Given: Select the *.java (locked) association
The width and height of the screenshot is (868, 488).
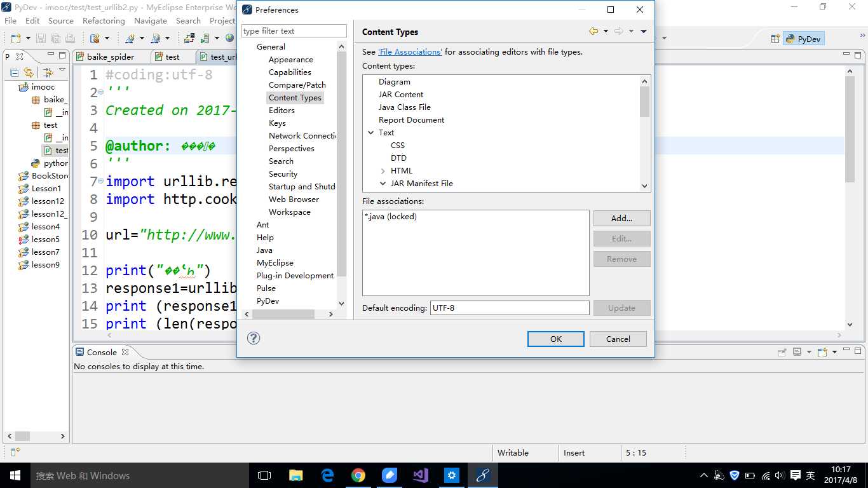Looking at the screenshot, I should pyautogui.click(x=390, y=217).
